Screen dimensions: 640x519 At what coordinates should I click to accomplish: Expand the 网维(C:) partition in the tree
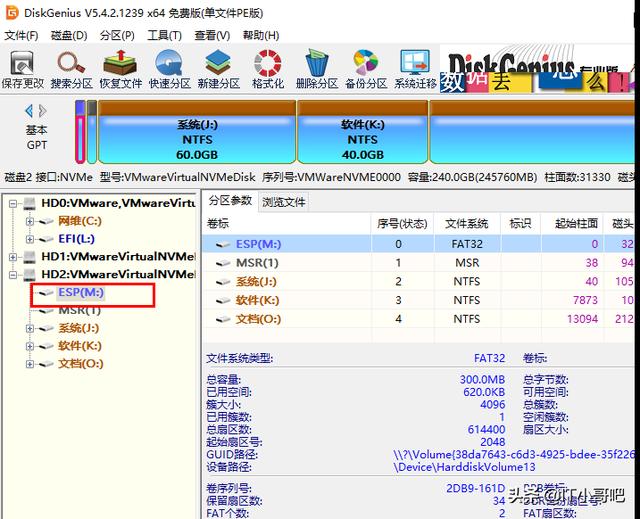click(x=30, y=221)
